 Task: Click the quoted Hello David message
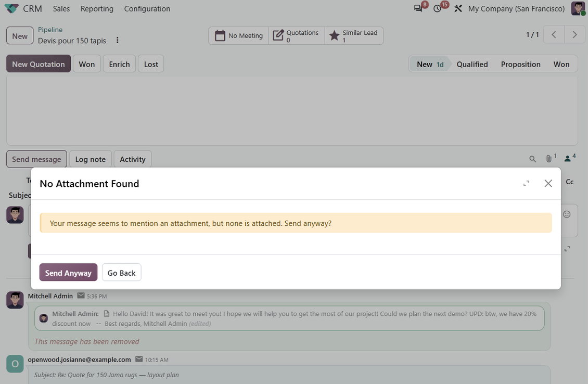pos(289,318)
